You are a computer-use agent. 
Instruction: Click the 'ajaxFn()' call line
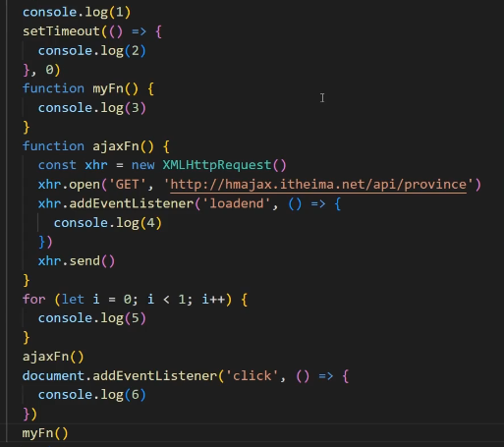53,357
